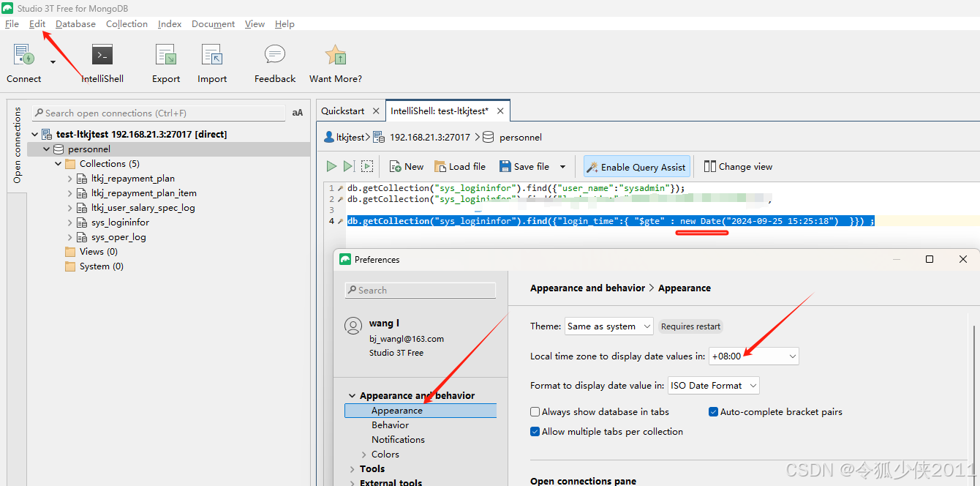Viewport: 980px width, 486px height.
Task: Close the Quickstart tab
Action: (376, 111)
